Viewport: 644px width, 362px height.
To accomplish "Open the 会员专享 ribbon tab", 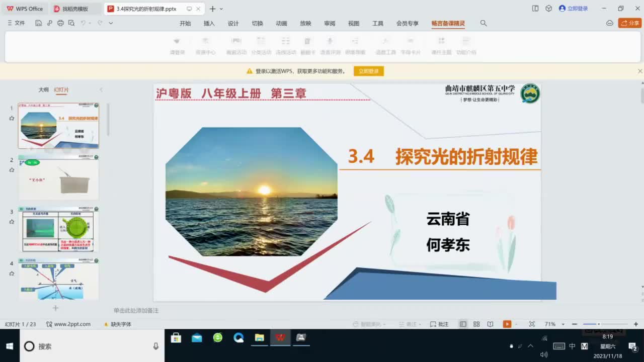I will click(x=408, y=24).
